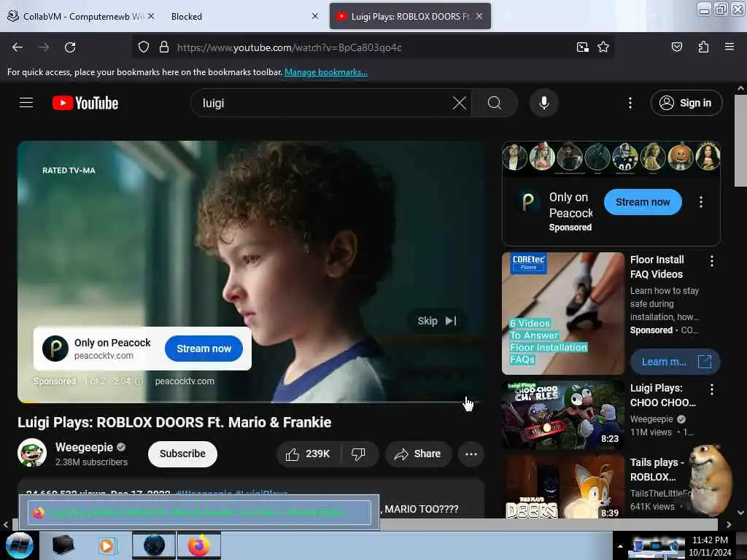Open options menu for CHOO CHOO video
This screenshot has width=747, height=560.
click(x=712, y=389)
